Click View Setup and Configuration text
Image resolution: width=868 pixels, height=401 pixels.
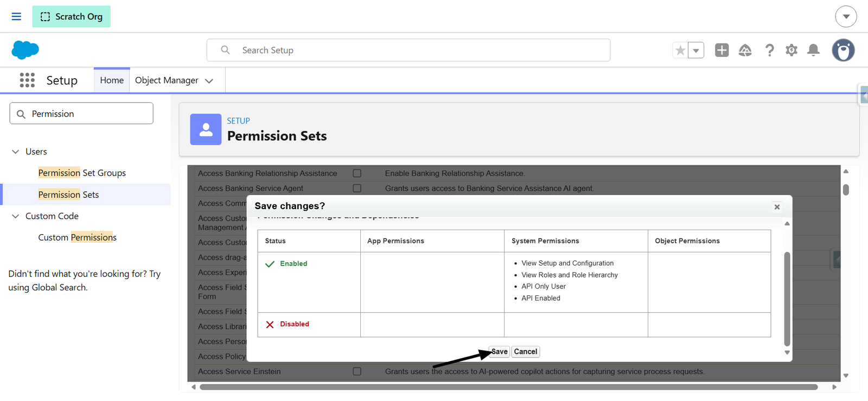pos(567,263)
